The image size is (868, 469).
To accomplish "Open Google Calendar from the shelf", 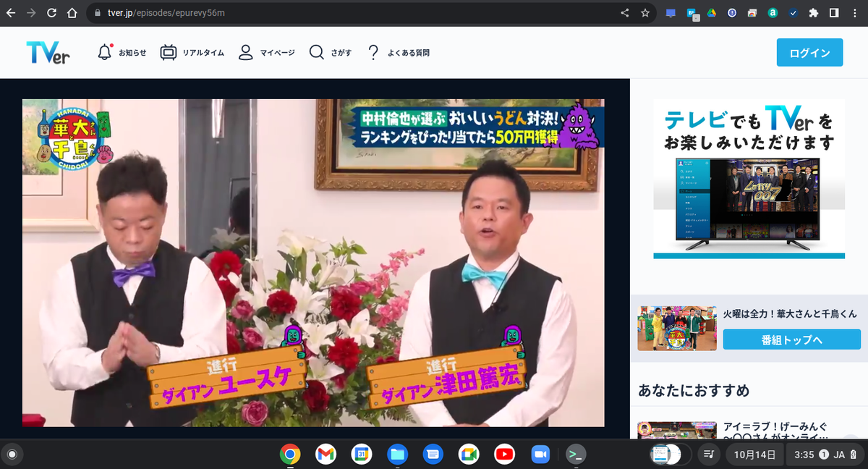I will click(361, 455).
